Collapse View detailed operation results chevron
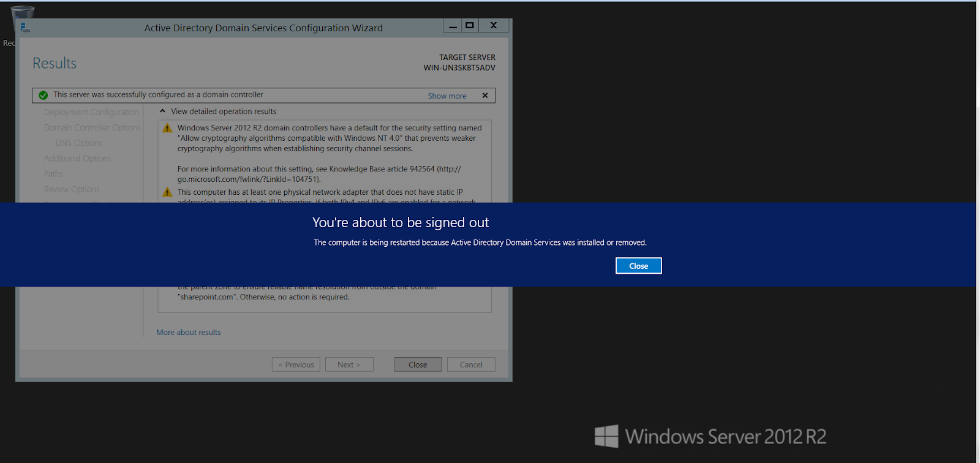980x463 pixels. (x=162, y=111)
